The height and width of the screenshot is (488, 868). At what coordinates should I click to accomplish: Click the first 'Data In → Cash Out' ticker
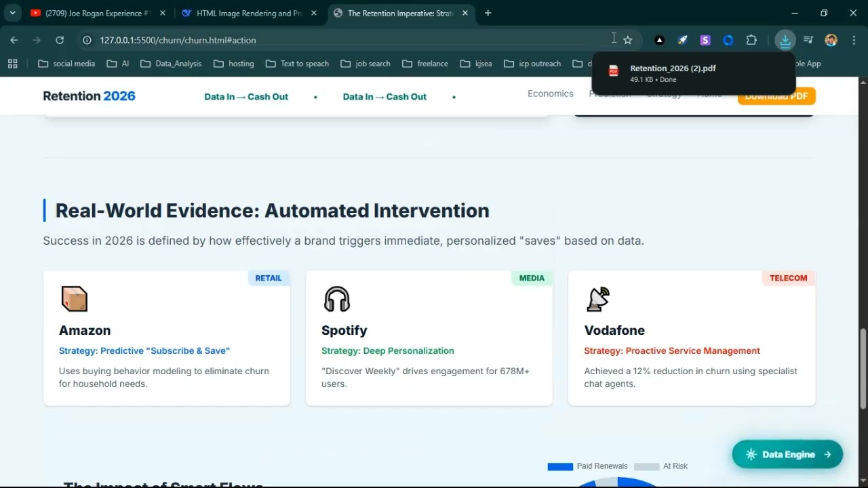246,97
